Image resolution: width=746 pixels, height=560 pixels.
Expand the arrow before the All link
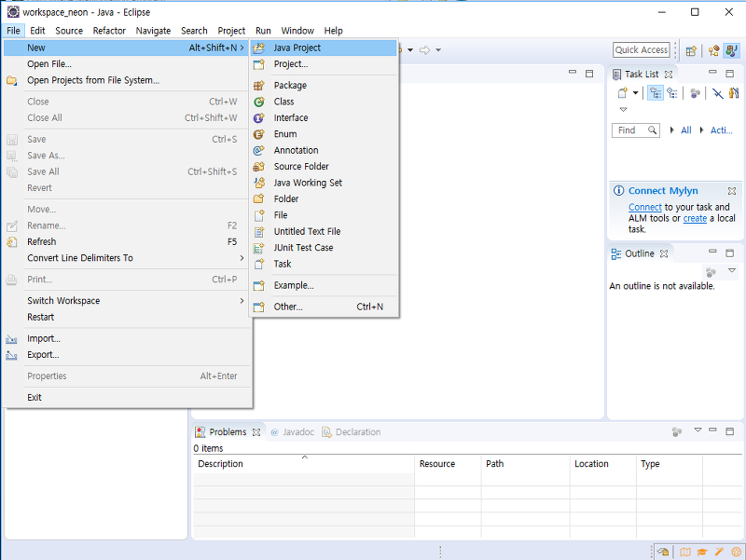671,130
